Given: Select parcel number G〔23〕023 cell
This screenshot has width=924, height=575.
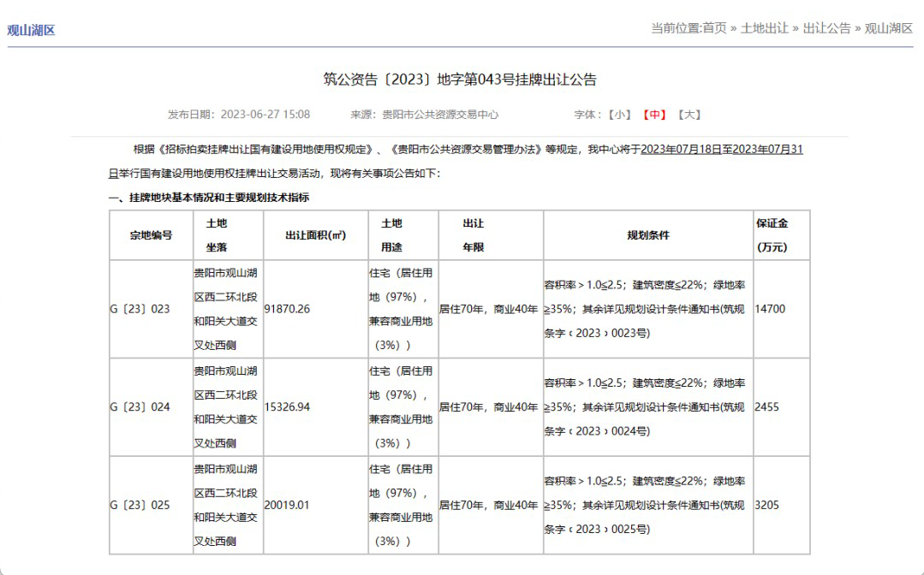Looking at the screenshot, I should (x=140, y=309).
